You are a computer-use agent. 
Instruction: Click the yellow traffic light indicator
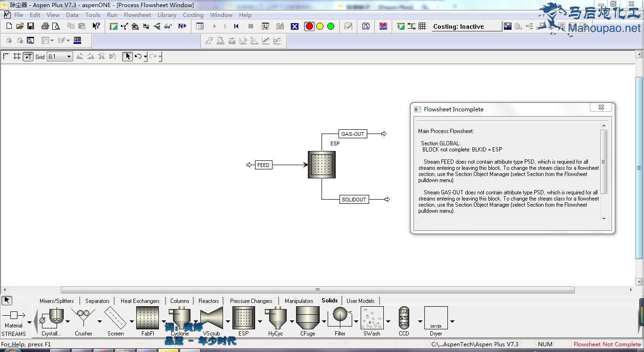click(x=320, y=26)
